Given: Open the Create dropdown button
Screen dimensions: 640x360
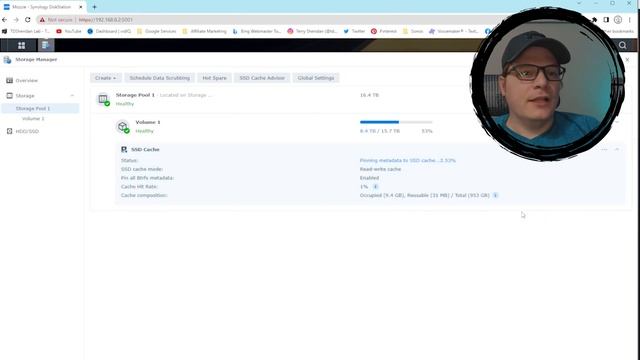Looking at the screenshot, I should click(105, 78).
